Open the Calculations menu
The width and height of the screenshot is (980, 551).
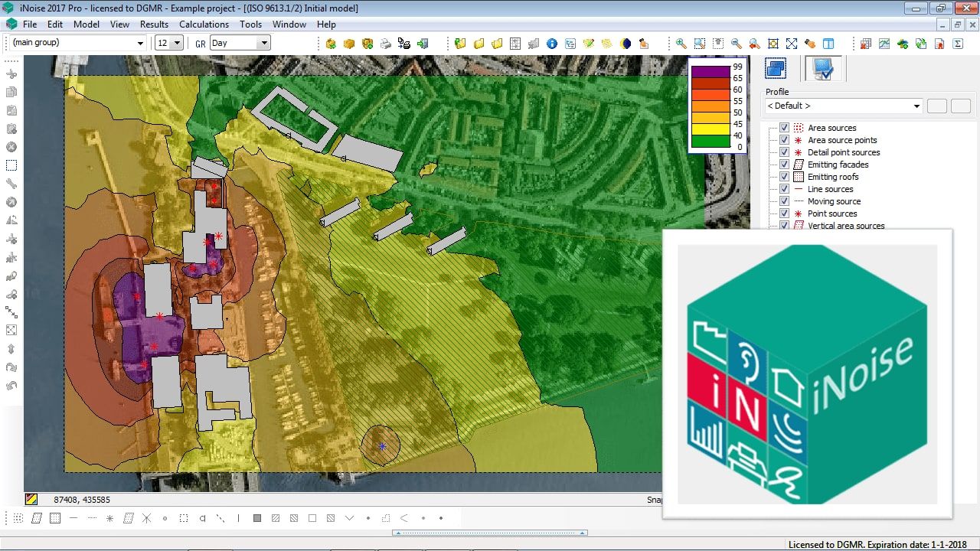pos(204,24)
